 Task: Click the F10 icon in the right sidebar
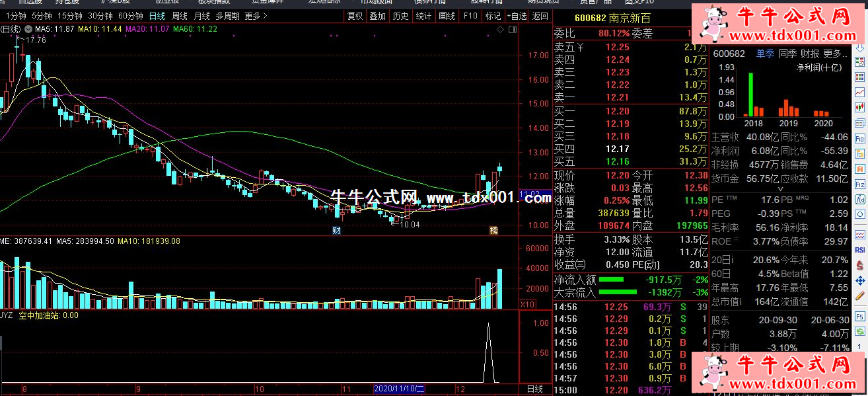pyautogui.click(x=860, y=139)
